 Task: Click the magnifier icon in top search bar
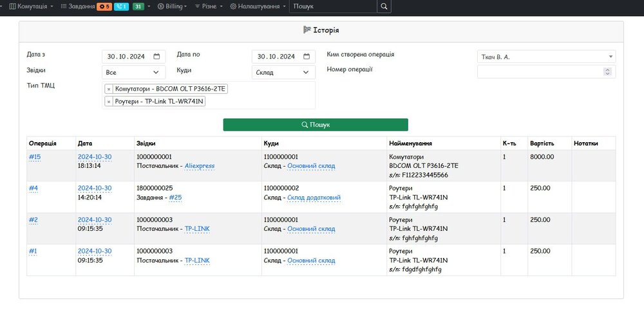[x=383, y=6]
